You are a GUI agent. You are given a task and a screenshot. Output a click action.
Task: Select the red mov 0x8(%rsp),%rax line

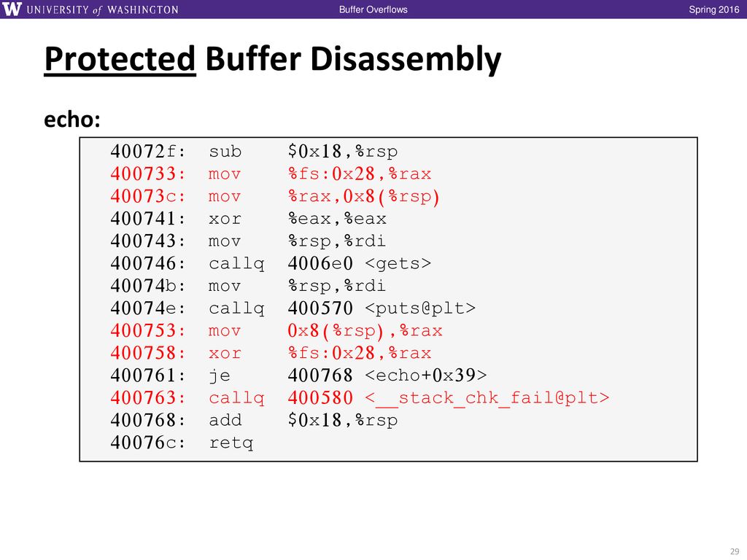coord(276,330)
